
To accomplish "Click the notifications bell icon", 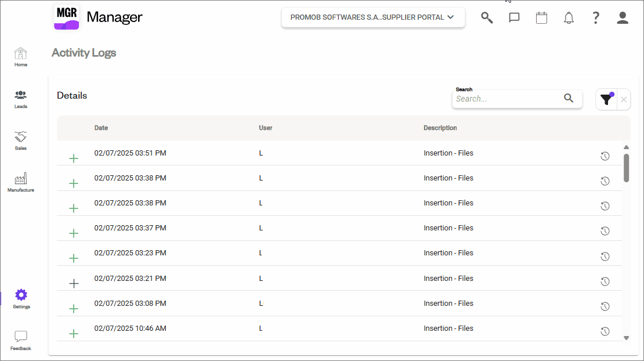I will point(569,18).
